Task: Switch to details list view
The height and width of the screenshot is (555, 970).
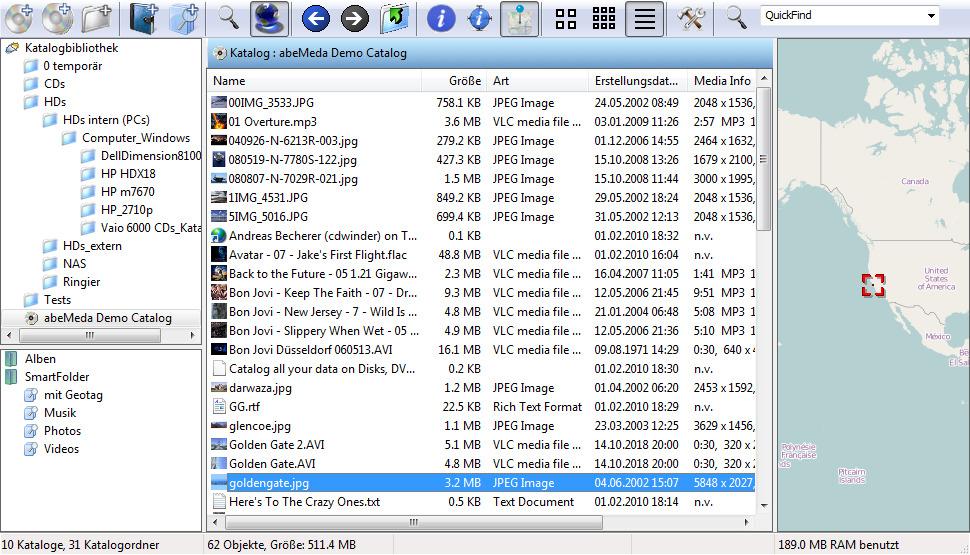Action: click(645, 17)
